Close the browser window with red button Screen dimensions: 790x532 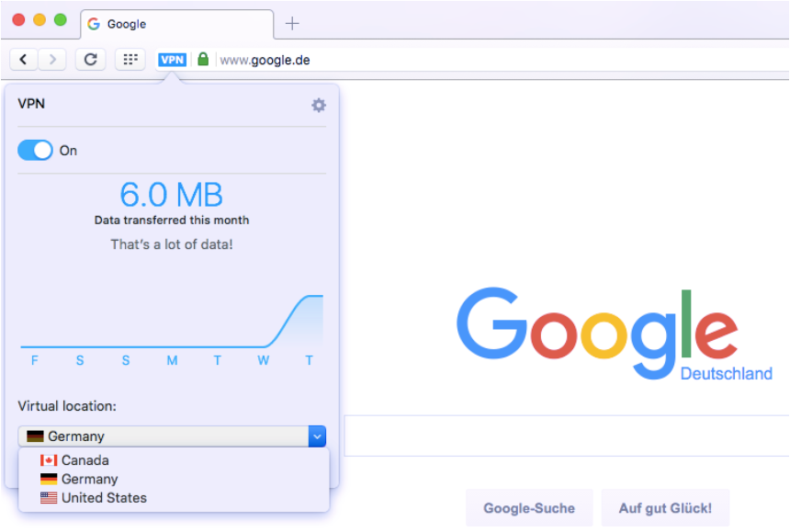(x=18, y=19)
